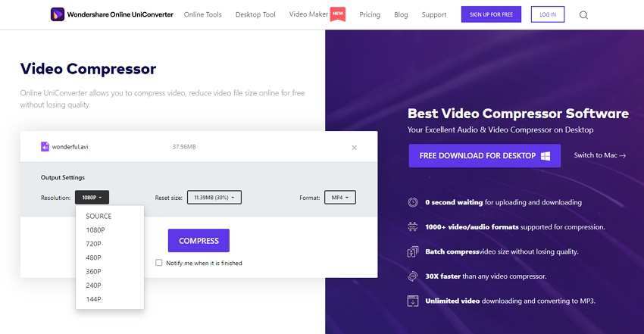The height and width of the screenshot is (334, 644).
Task: Enable Notify me when it is finished
Action: [x=159, y=263]
